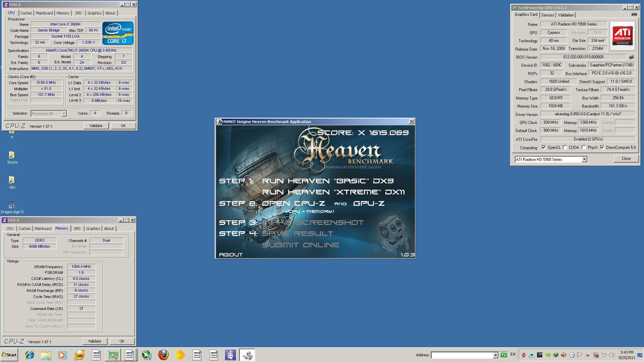
Task: Click the yellow arrows taskbar icon
Action: tap(180, 355)
